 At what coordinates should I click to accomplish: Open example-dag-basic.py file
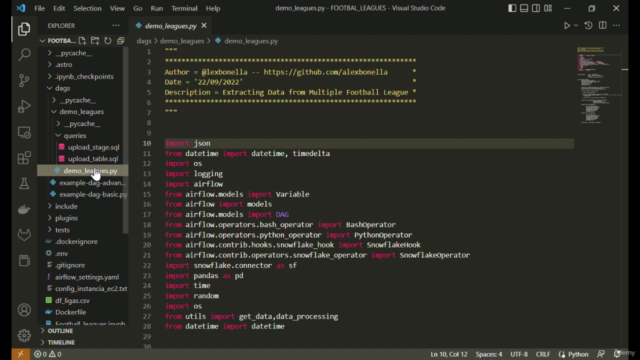tap(93, 194)
